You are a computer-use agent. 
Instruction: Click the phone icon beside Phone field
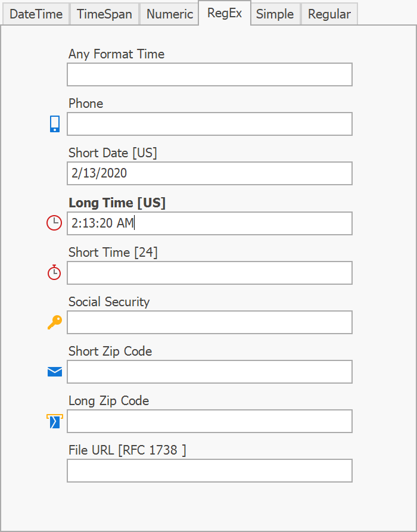pyautogui.click(x=55, y=124)
